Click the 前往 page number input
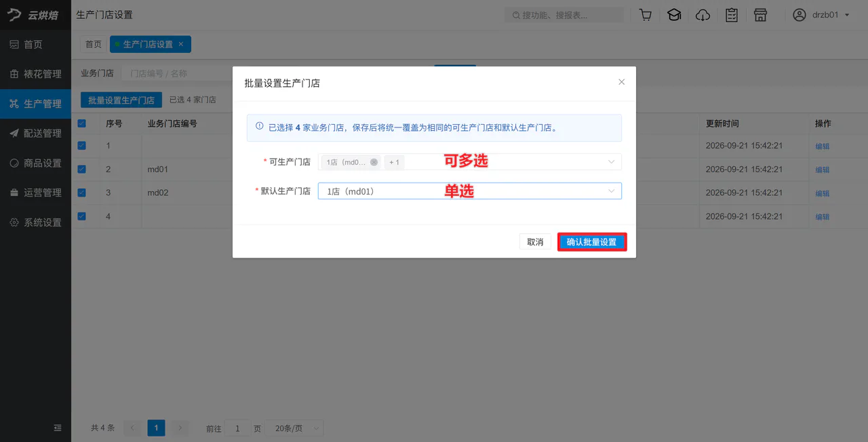Screen dimensions: 868x442 pos(238,428)
